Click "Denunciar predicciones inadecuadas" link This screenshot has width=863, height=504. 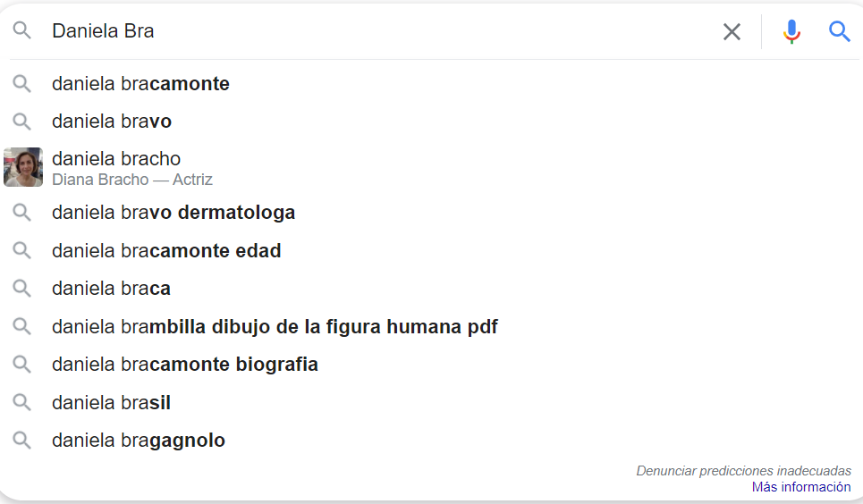tap(743, 471)
